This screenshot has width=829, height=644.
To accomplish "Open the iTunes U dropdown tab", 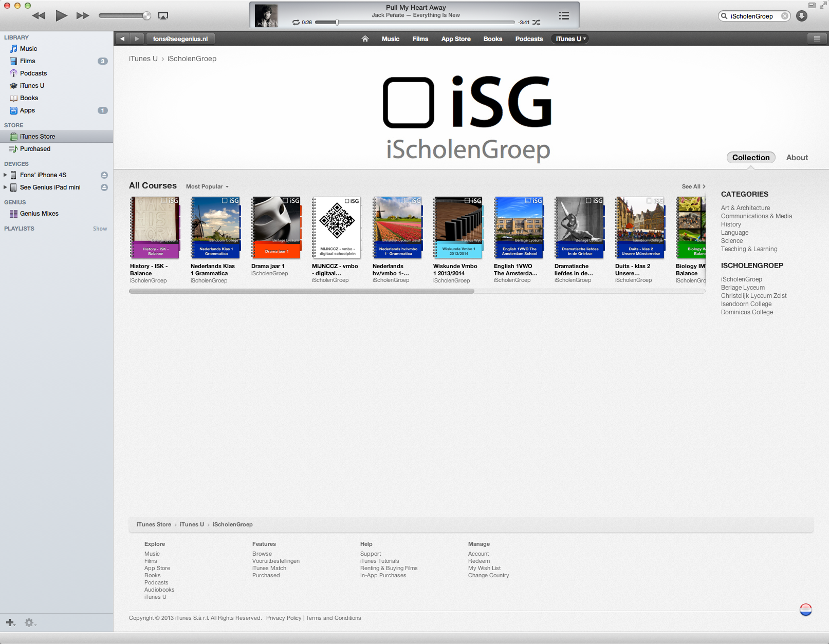I will (570, 39).
